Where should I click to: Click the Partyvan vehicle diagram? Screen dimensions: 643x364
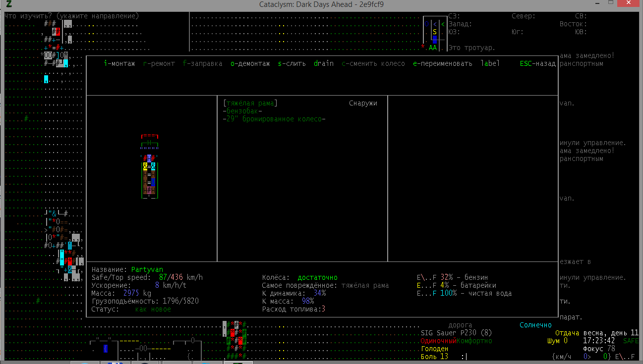149,166
